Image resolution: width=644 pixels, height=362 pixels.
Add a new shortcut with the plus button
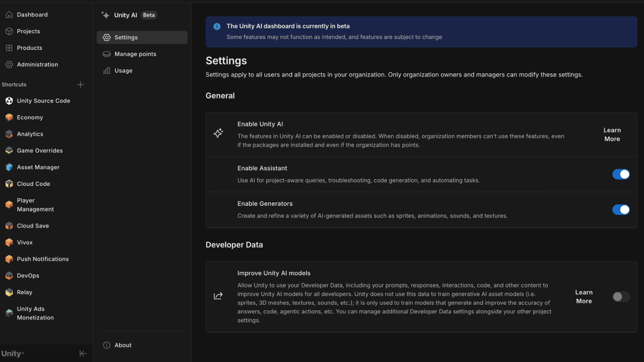pos(80,84)
